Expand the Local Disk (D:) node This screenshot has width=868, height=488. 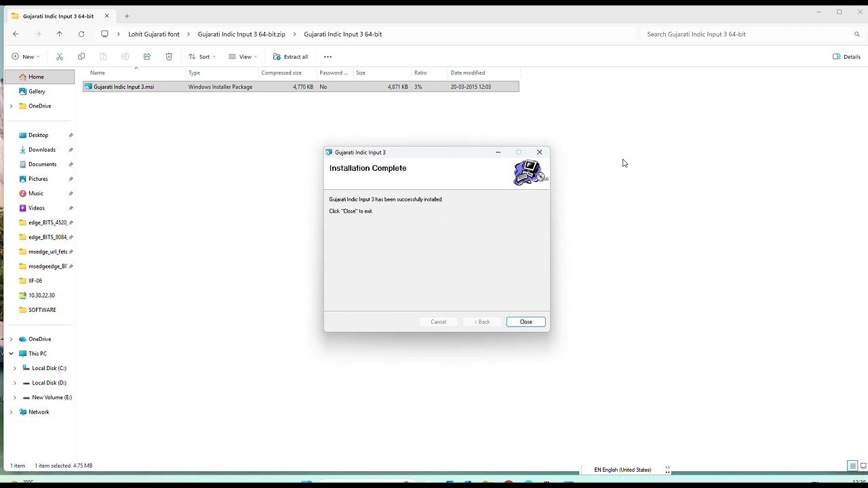(x=15, y=383)
